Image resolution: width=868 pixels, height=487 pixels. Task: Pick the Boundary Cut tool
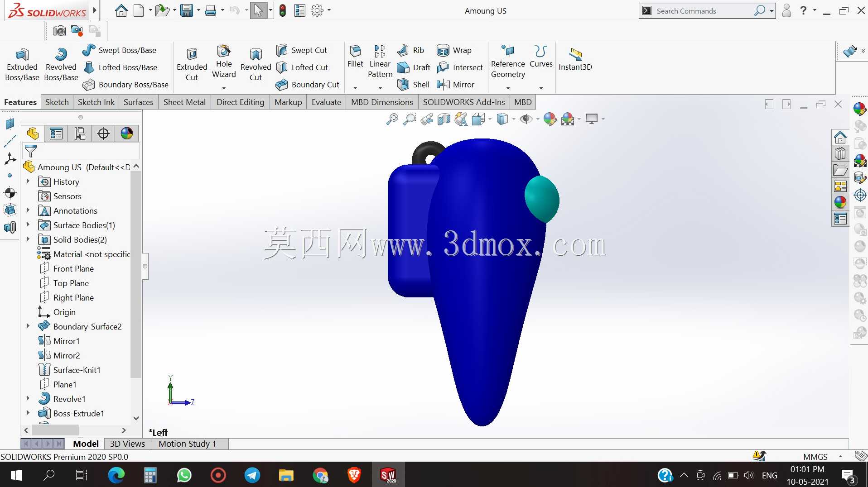[x=308, y=85]
